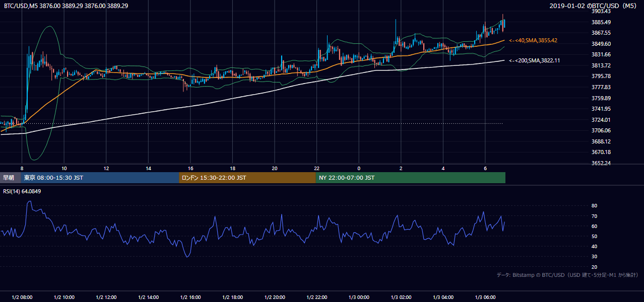Click the bottom time label 1/2 08:00
644x302 pixels.
pos(22,297)
